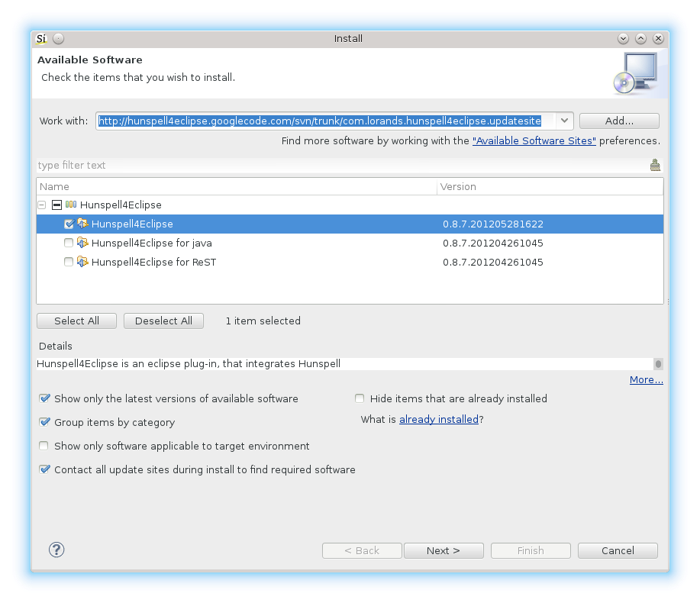Open the Work with dropdown arrow

pyautogui.click(x=564, y=121)
